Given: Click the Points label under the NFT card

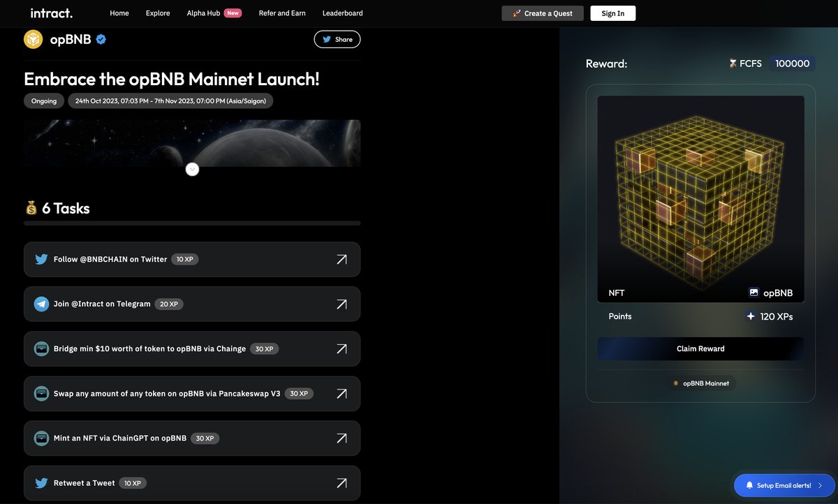Looking at the screenshot, I should click(620, 316).
